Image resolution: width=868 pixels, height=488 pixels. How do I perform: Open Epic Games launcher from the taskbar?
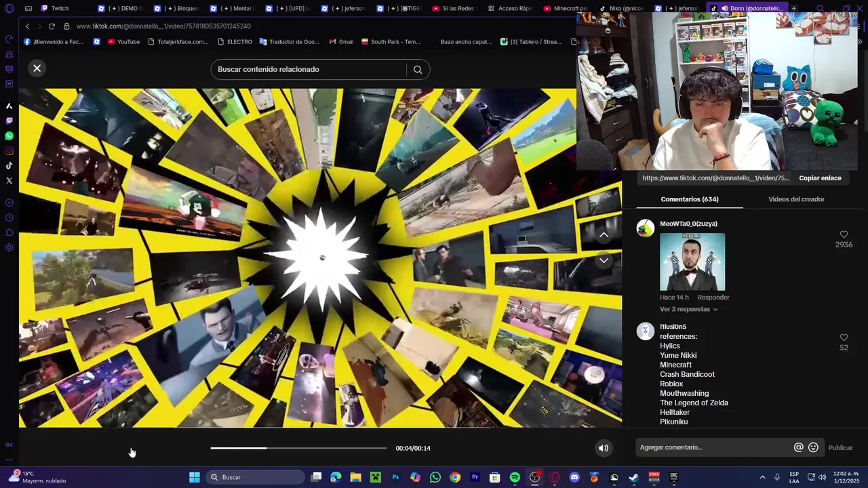pyautogui.click(x=674, y=477)
